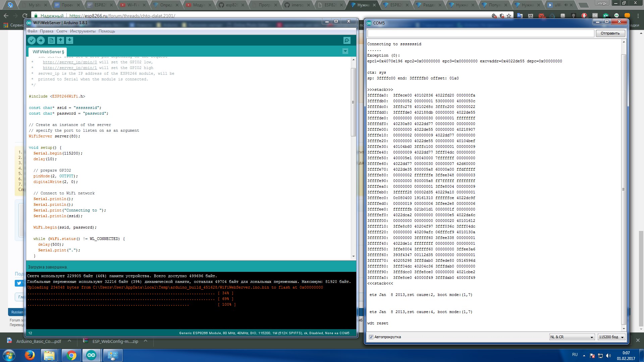This screenshot has height=362, width=644.
Task: Expand options for the Arduino_Basic pdf download
Action: [69, 341]
